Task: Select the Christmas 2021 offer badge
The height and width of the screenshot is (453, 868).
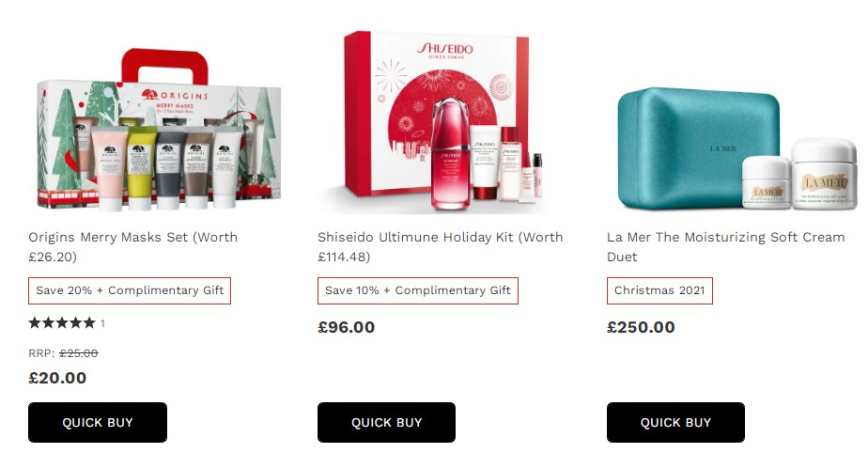Action: (x=659, y=290)
